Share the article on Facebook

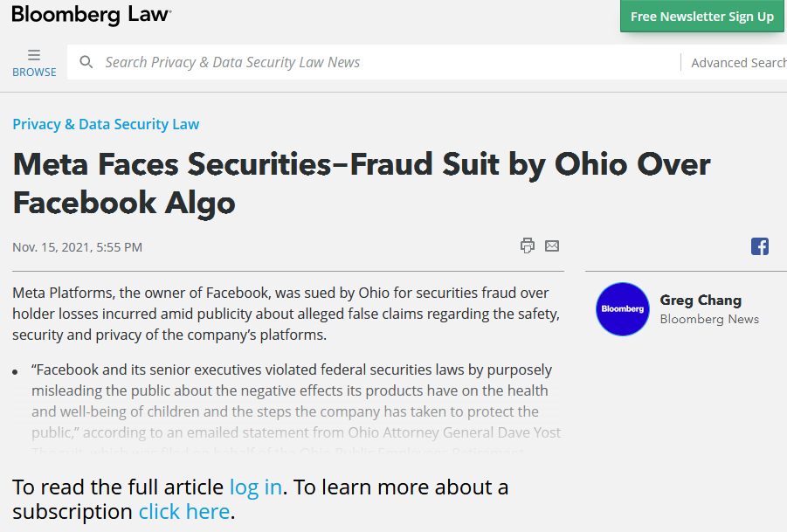click(x=760, y=246)
